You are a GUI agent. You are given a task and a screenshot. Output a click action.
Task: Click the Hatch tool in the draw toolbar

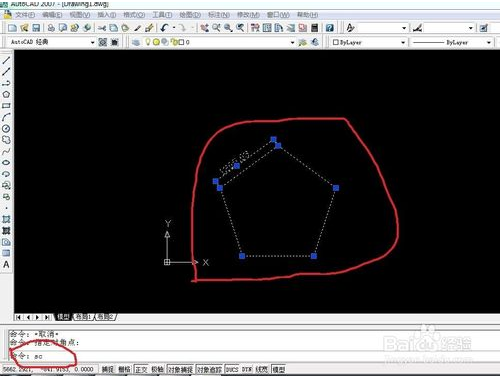tap(6, 219)
